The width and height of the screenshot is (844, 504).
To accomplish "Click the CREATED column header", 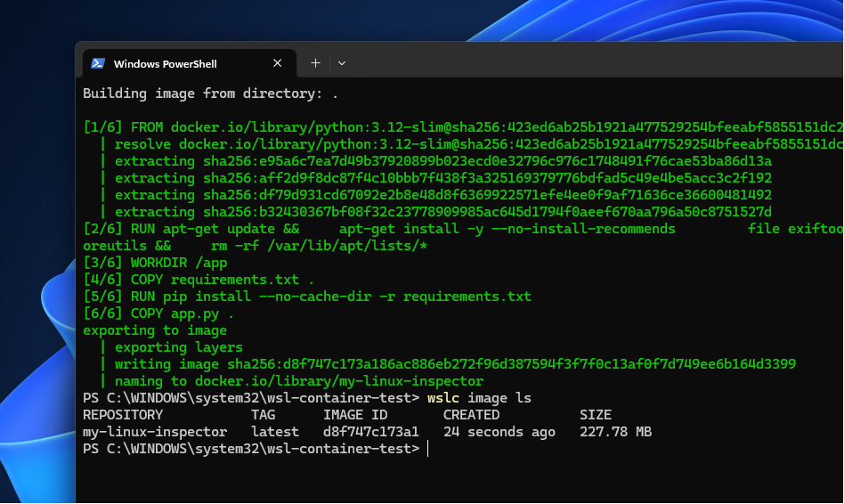I will tap(471, 415).
